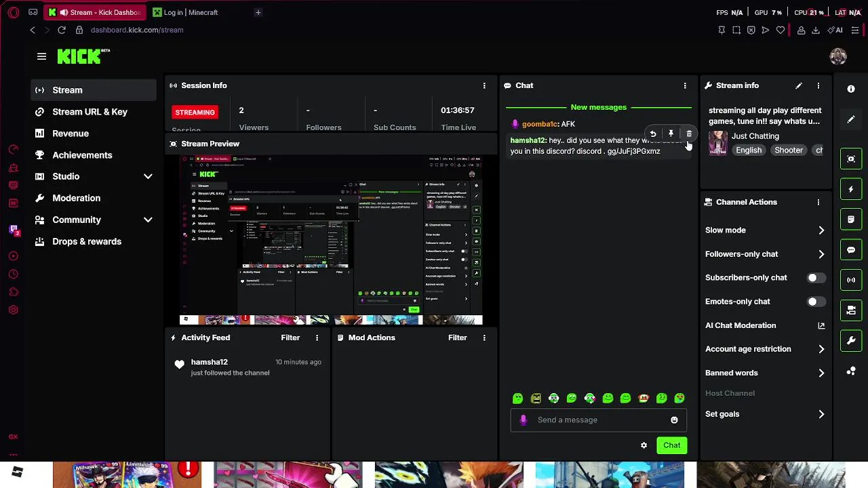868x488 pixels.
Task: Open Stream URL & Key in sidebar
Action: [x=94, y=112]
